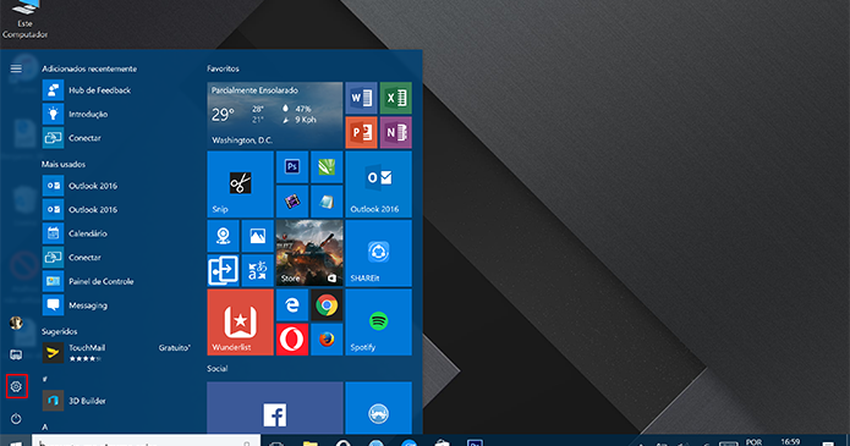The height and width of the screenshot is (446, 850).
Task: Click the Favoritos group title
Action: (223, 69)
